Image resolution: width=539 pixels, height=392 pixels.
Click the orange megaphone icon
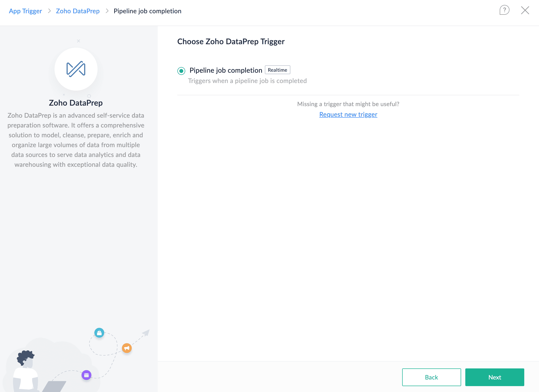[127, 348]
